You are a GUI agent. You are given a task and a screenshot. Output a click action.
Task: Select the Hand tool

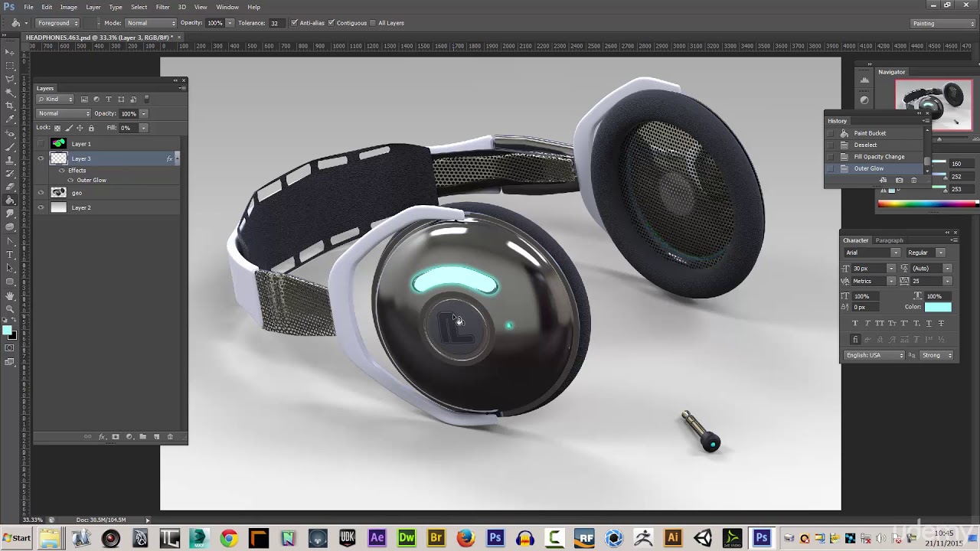click(x=10, y=295)
